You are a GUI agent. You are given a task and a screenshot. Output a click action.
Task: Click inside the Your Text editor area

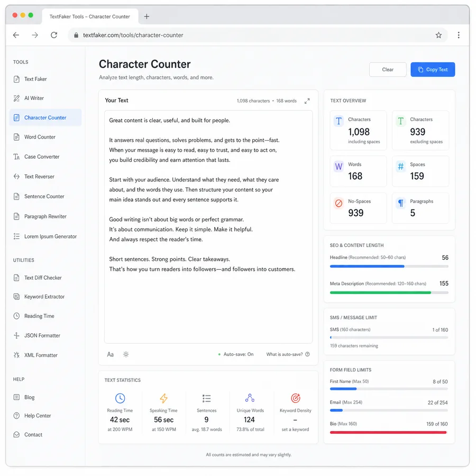point(208,227)
